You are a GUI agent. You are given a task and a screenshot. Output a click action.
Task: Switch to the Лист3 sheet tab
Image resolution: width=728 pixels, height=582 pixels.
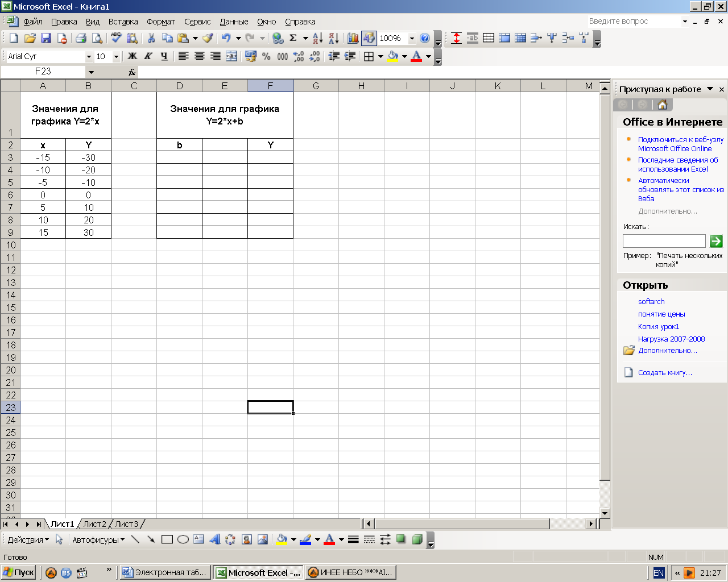126,524
